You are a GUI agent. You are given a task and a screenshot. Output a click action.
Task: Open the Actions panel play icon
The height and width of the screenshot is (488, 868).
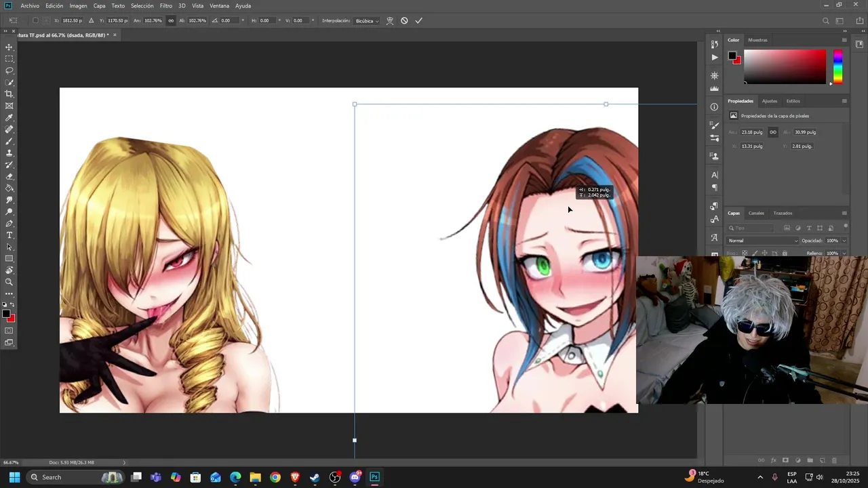pos(714,58)
